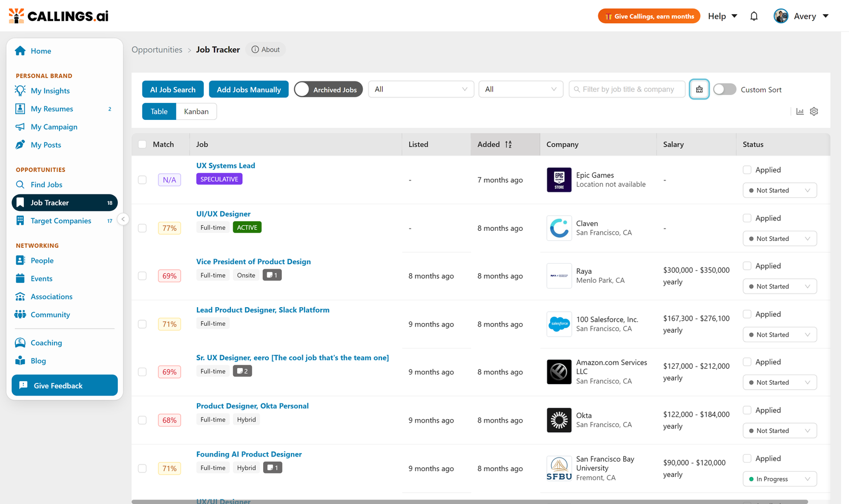Click the My Posts pen icon
Image resolution: width=849 pixels, height=504 pixels.
point(20,145)
